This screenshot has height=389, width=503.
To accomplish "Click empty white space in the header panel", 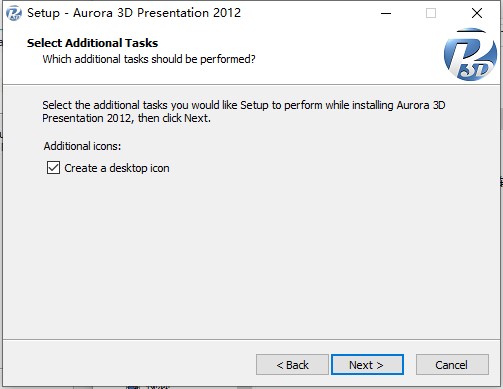I will pyautogui.click(x=333, y=55).
